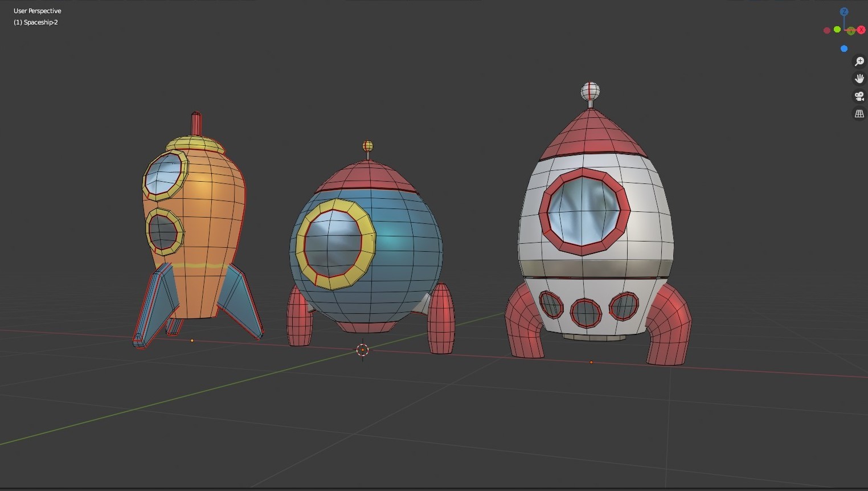Viewport: 868px width, 491px height.
Task: Click the green Y sphere of the view gizmo
Action: point(837,30)
